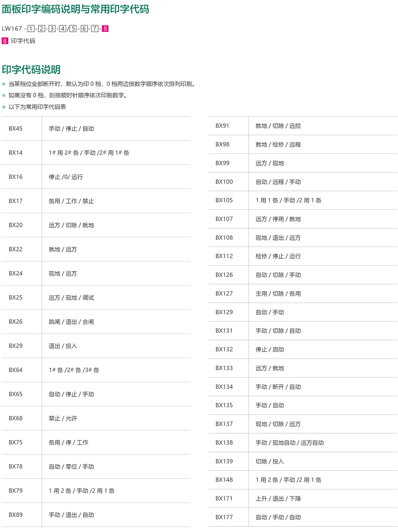Click the BX89 code label
398x532 pixels.
[x=16, y=515]
